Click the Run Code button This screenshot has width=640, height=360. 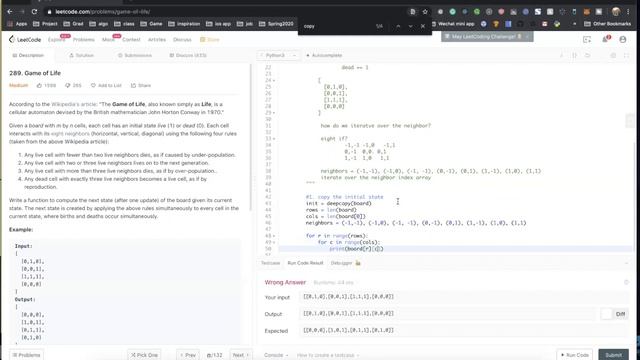pos(575,355)
